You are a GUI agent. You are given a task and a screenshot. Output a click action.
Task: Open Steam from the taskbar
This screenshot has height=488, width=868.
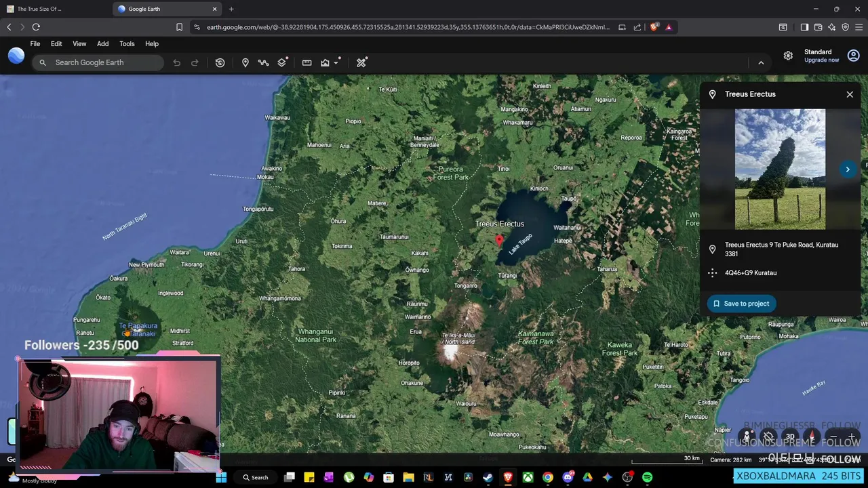pyautogui.click(x=488, y=477)
